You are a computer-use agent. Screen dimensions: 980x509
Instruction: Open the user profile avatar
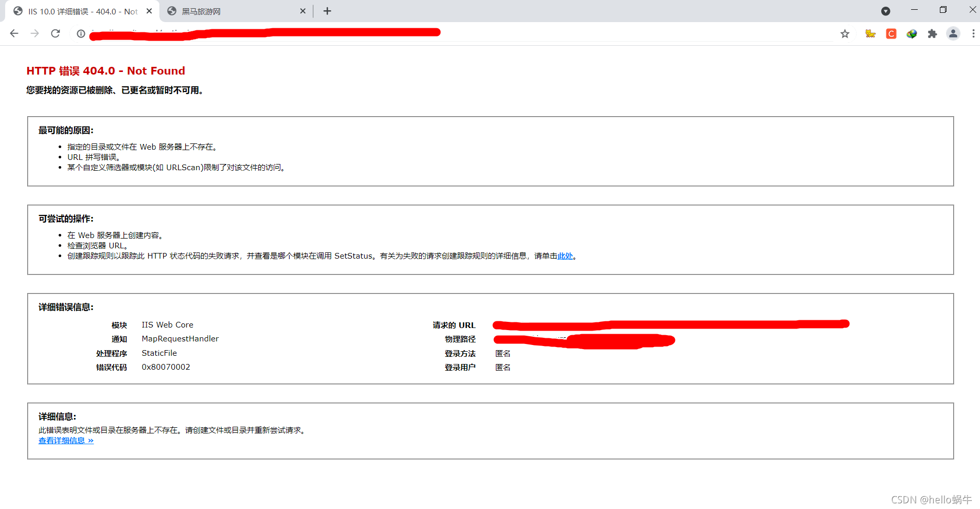(x=953, y=33)
